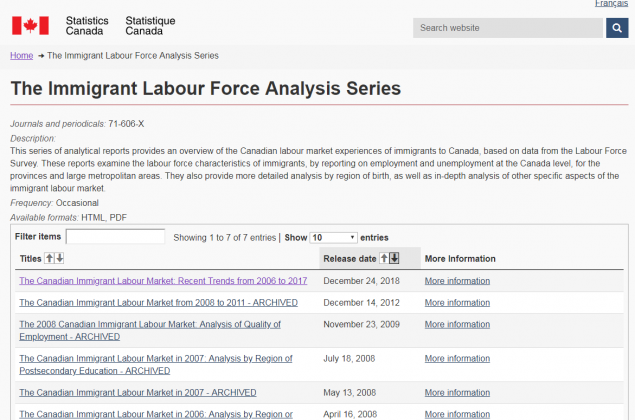Click the Canada flag logo
Viewport: 635px width, 420px height.
(x=30, y=26)
